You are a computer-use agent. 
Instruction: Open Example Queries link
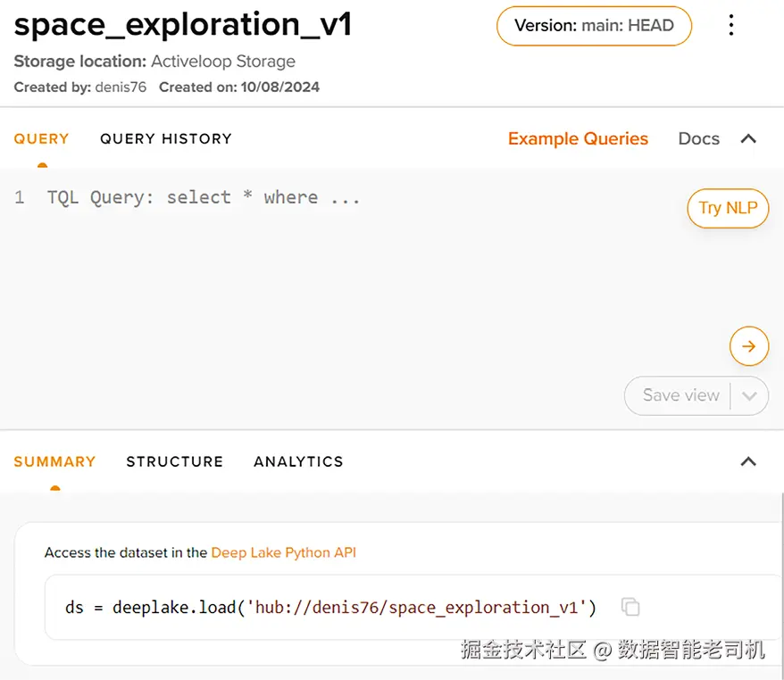pos(578,138)
